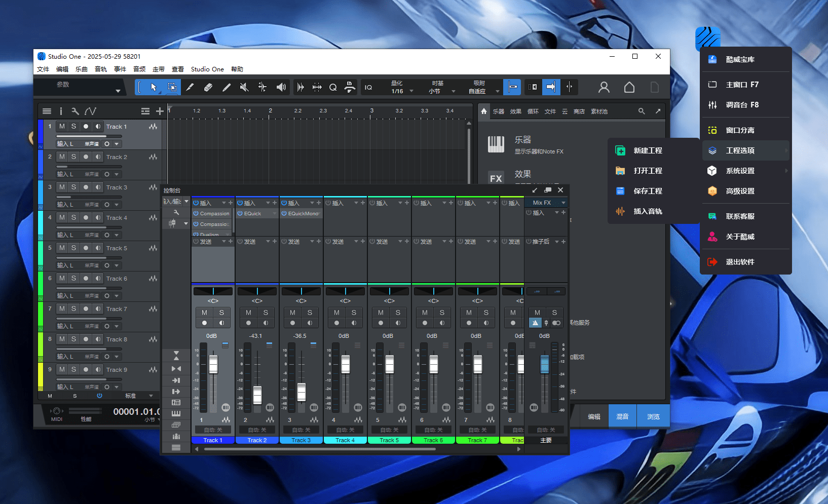Screen dimensions: 828x504
Task: Open 标准 track list preset dropdown
Action: [150, 396]
